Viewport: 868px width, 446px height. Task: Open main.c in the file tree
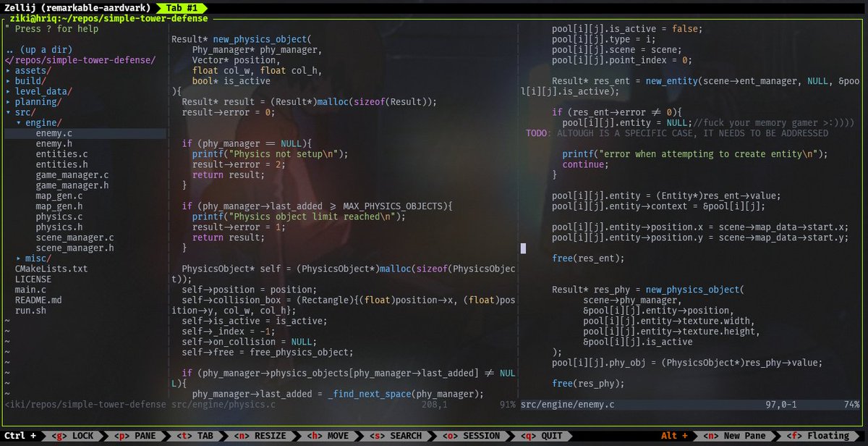[30, 290]
